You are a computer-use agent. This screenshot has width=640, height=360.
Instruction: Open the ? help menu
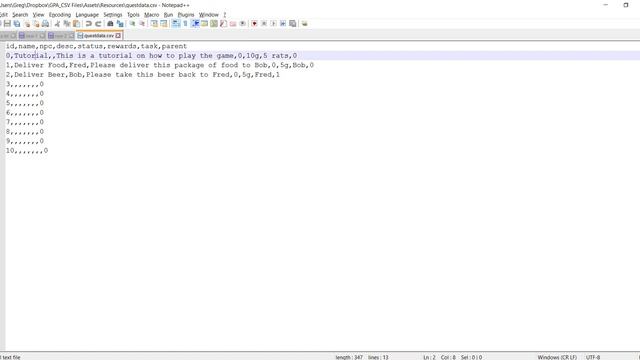click(224, 15)
